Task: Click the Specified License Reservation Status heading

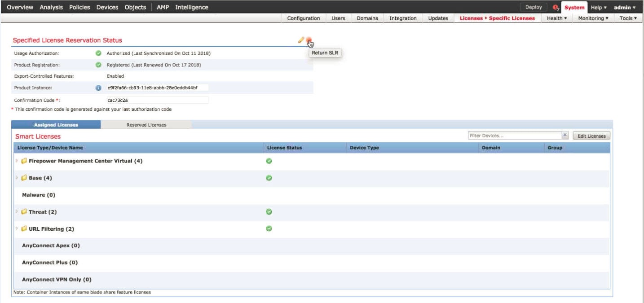Action: tap(67, 41)
